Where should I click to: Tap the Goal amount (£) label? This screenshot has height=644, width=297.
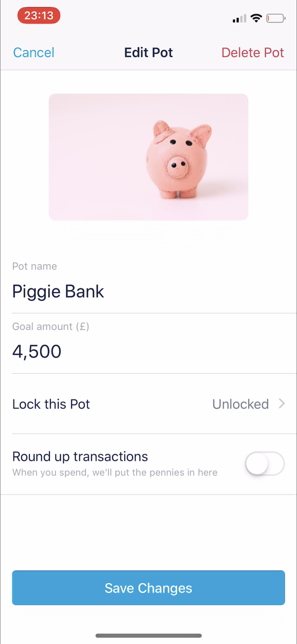[x=51, y=326]
